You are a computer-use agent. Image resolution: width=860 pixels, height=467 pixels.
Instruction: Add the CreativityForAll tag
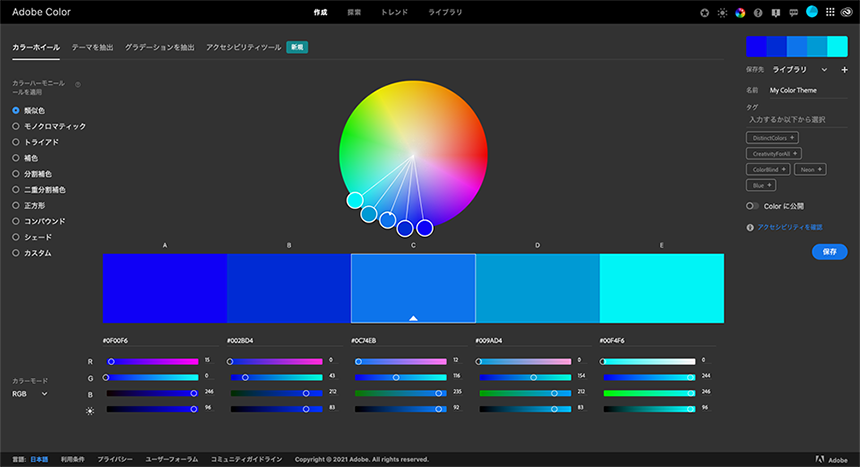[774, 154]
